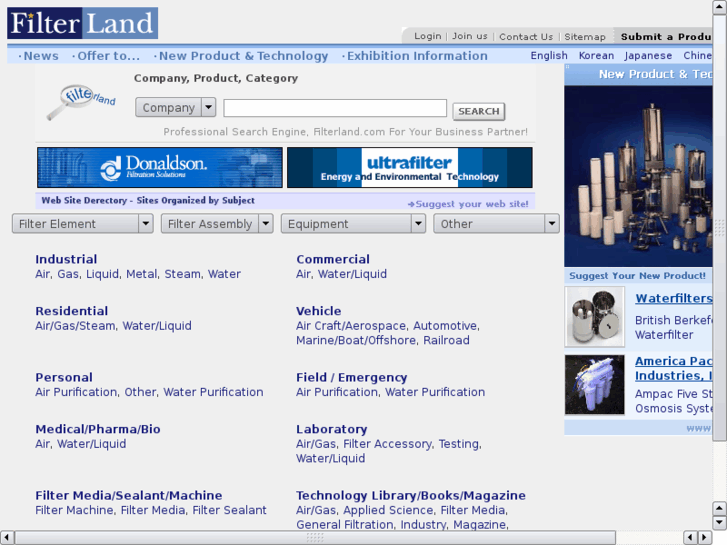Screen dimensions: 727x545
Task: Open Filter Media/Sealant/Machine category
Action: [129, 495]
